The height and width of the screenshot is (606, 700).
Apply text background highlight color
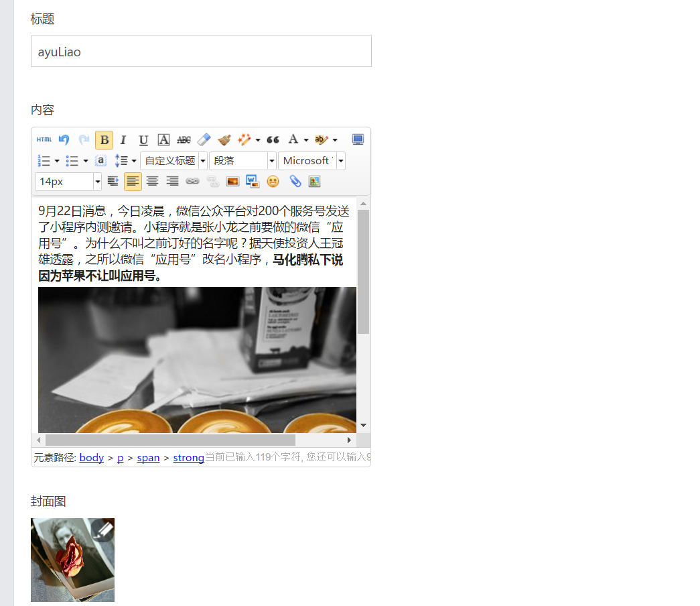(322, 140)
